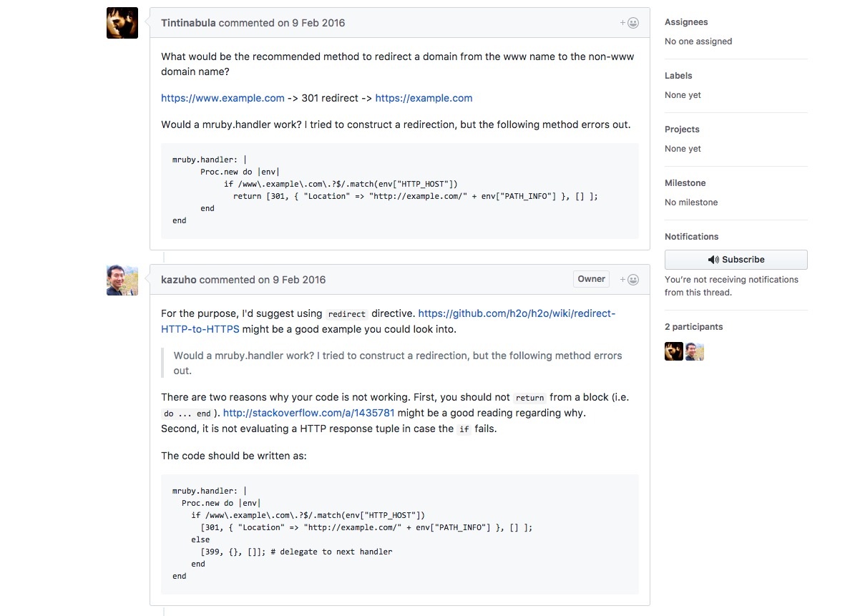855x616 pixels.
Task: Open the https://www.example.com link
Action: pyautogui.click(x=223, y=98)
